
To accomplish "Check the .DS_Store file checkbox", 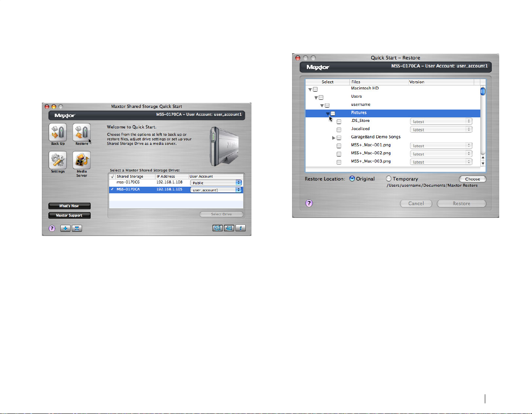I will click(x=339, y=121).
